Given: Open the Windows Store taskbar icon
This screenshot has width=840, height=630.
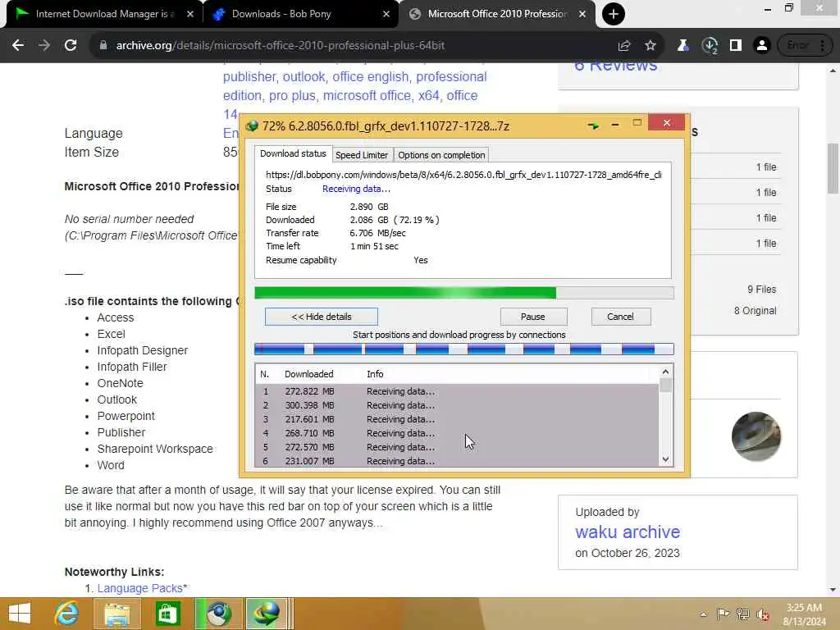Looking at the screenshot, I should point(167,614).
